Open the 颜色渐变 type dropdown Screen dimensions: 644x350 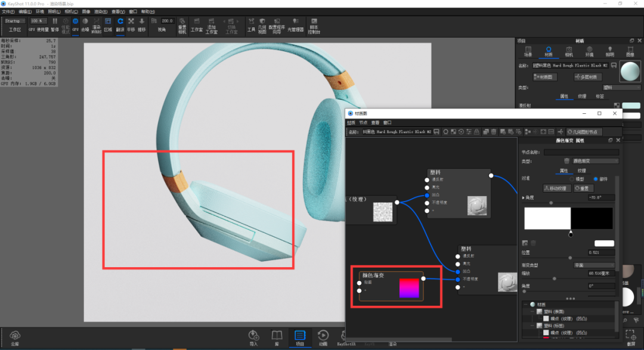click(x=595, y=161)
